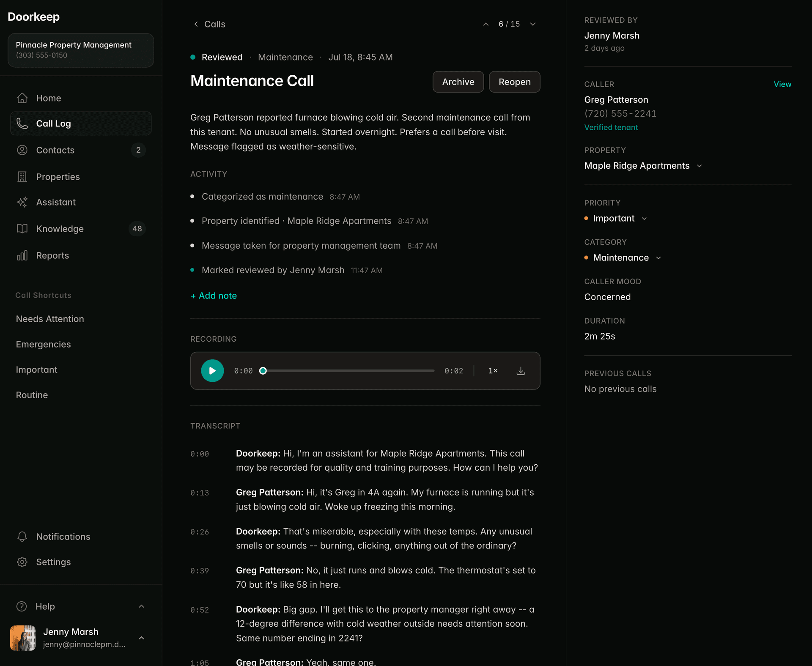Click the 0:39 transcript timestamp
The image size is (812, 666).
(x=200, y=570)
